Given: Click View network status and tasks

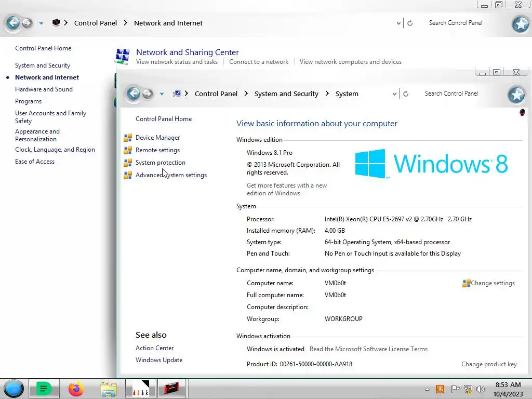Looking at the screenshot, I should pyautogui.click(x=177, y=62).
